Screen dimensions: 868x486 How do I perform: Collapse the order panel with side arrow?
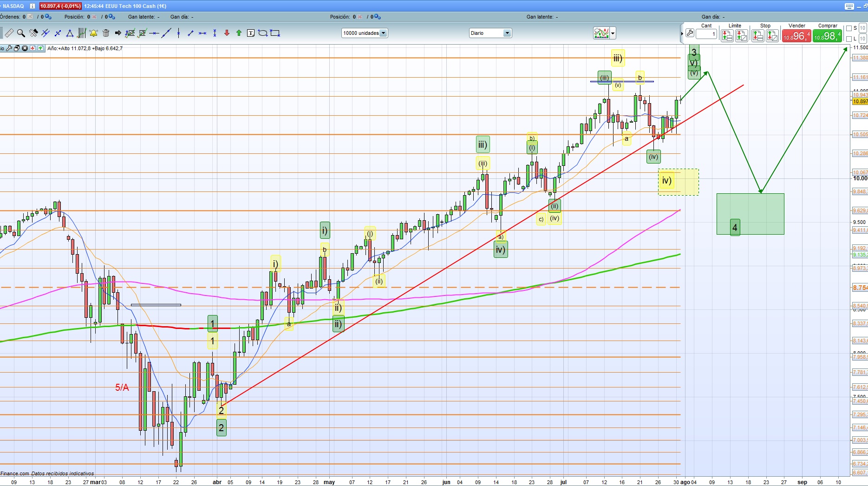tap(682, 33)
